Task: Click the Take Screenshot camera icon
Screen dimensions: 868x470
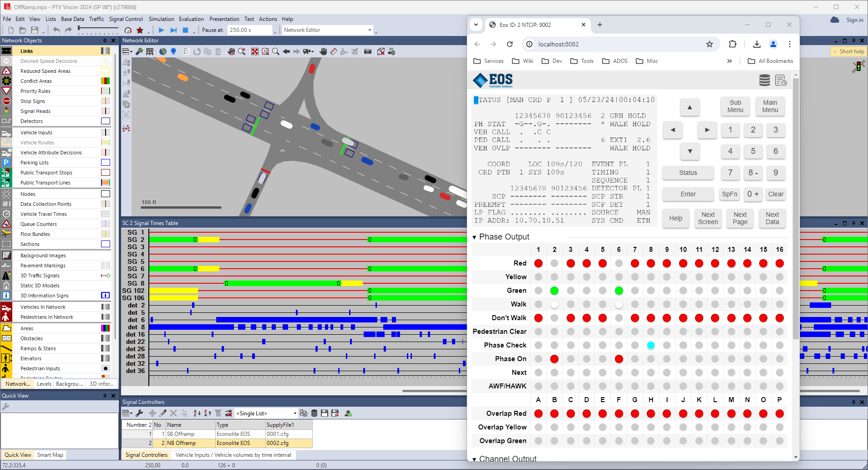Action: pos(367,51)
